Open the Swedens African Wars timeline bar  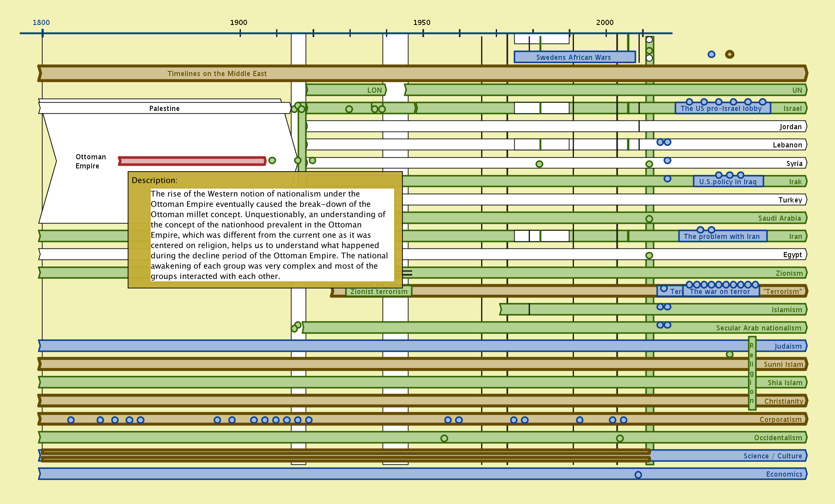pyautogui.click(x=574, y=57)
